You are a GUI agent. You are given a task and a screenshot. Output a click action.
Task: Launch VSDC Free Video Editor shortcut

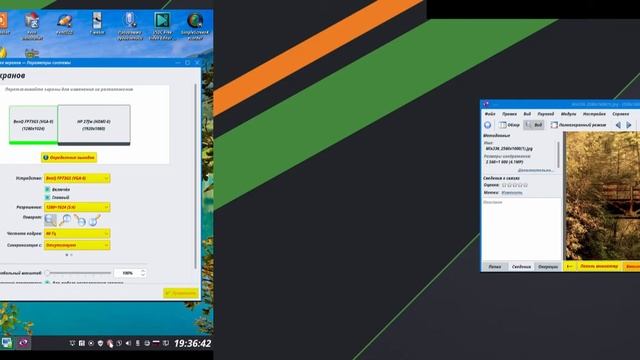point(162,26)
